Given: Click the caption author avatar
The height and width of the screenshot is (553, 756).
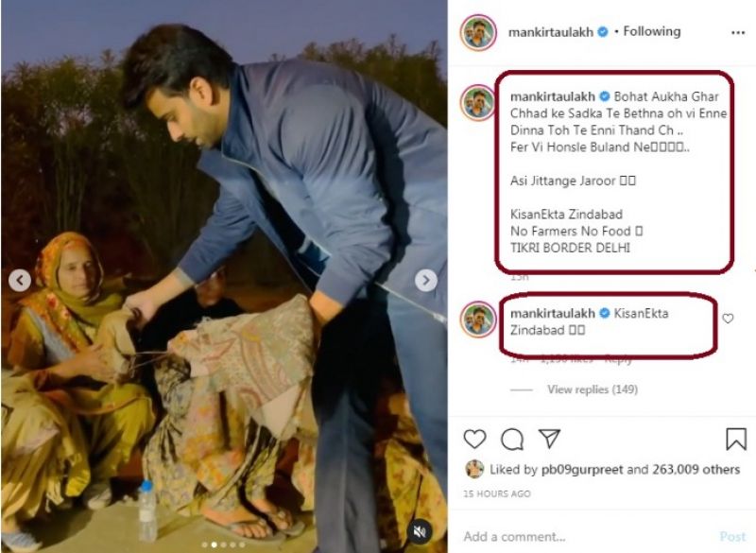Looking at the screenshot, I should click(x=478, y=102).
